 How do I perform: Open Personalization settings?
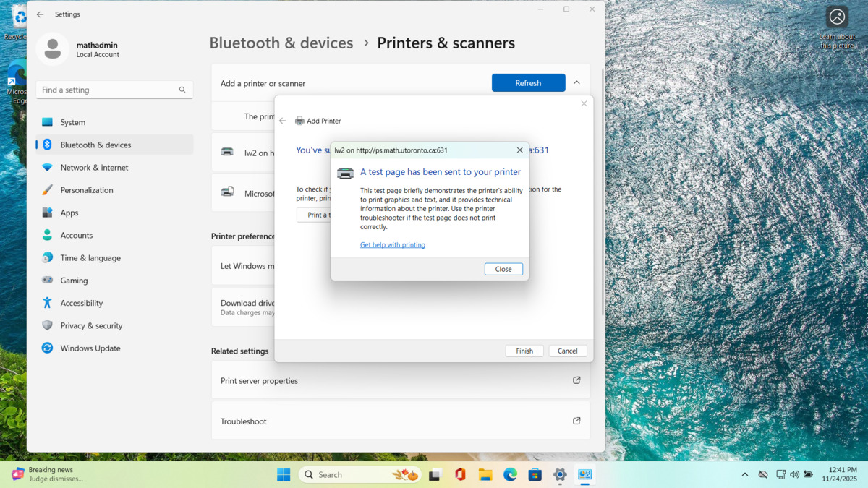[87, 190]
